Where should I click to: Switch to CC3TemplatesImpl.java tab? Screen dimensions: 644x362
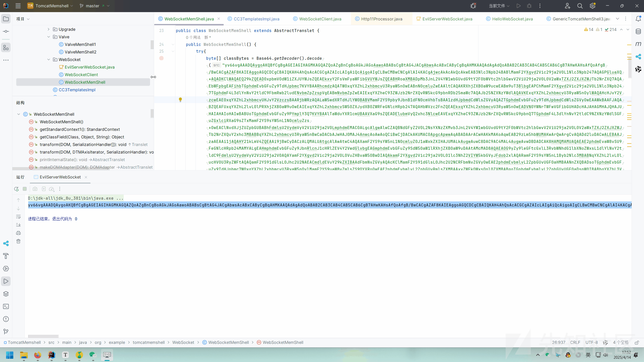coord(256,19)
